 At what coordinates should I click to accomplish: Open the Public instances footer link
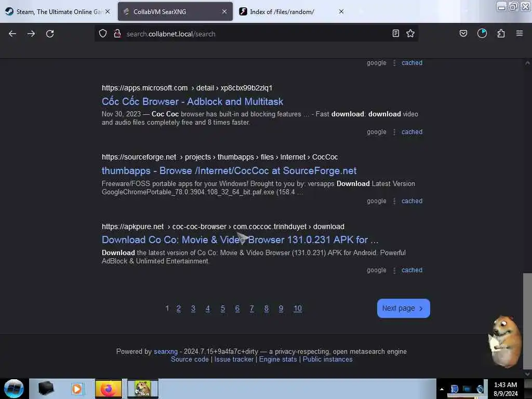point(327,360)
